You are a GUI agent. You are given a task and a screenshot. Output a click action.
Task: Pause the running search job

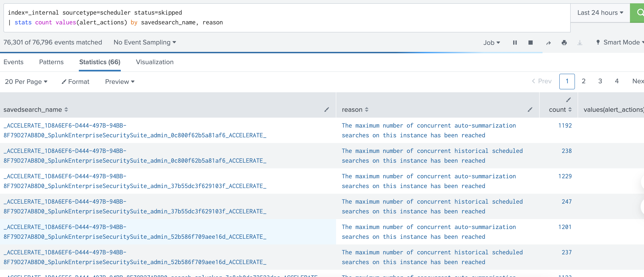click(515, 43)
